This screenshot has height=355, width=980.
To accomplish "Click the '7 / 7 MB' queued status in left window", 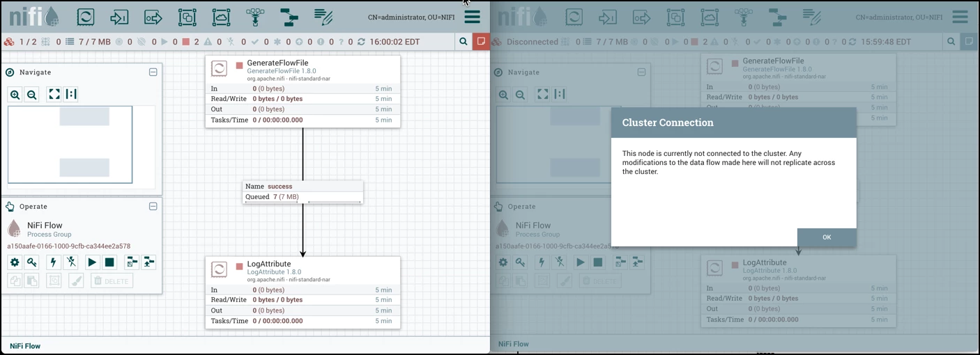I will (x=95, y=42).
